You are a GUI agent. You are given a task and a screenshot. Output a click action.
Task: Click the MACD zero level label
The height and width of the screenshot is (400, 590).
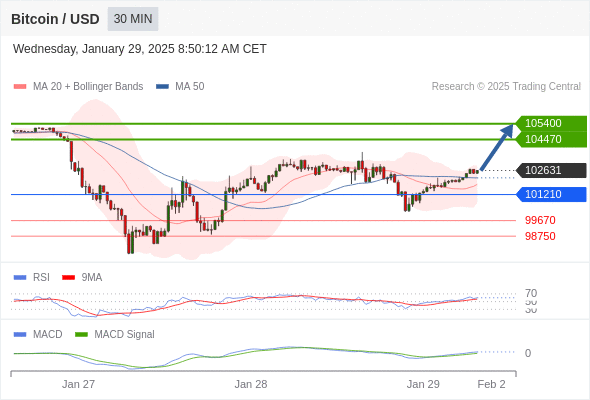click(528, 353)
